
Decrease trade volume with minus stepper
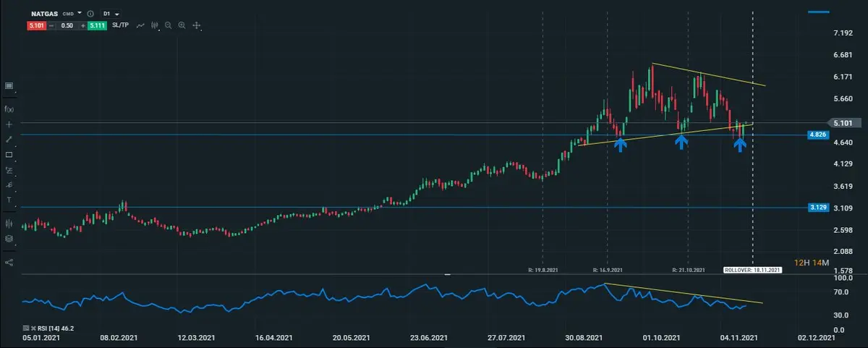53,25
